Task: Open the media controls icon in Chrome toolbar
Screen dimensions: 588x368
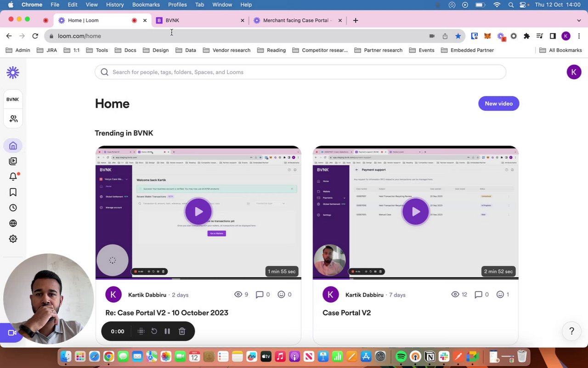Action: coord(540,36)
